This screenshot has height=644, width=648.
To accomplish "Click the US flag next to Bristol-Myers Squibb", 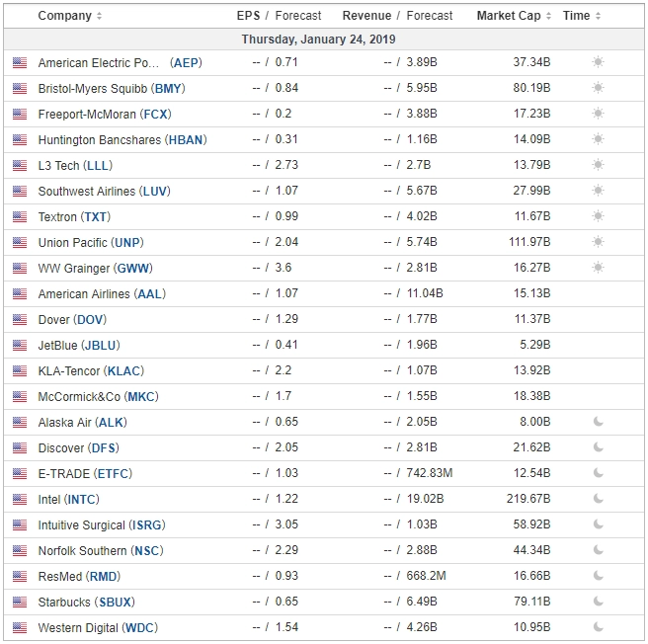I will pos(20,89).
